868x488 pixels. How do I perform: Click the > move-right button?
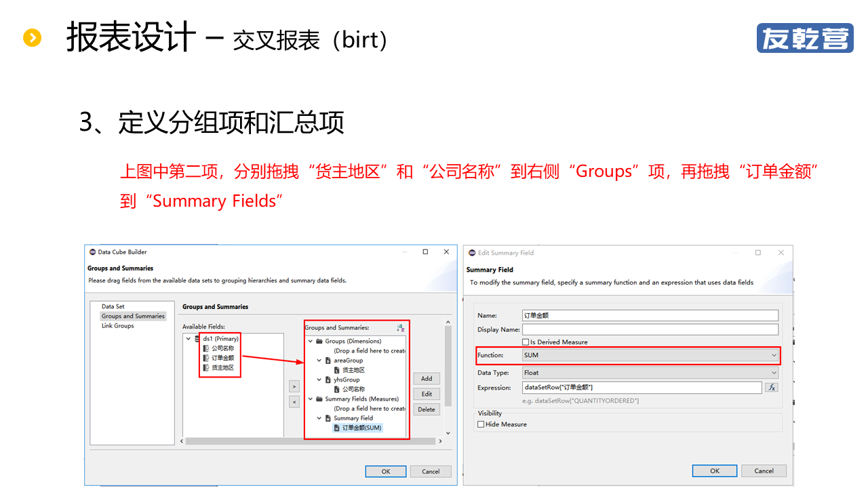294,386
